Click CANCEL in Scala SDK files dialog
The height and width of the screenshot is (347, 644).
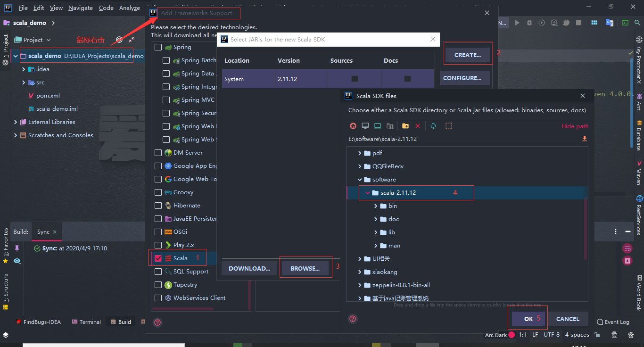pyautogui.click(x=568, y=319)
